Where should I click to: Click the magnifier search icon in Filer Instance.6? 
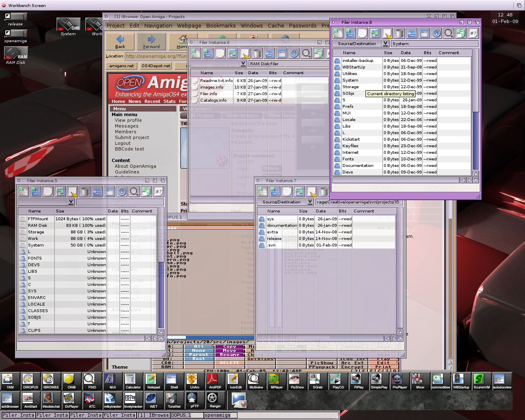click(x=306, y=53)
